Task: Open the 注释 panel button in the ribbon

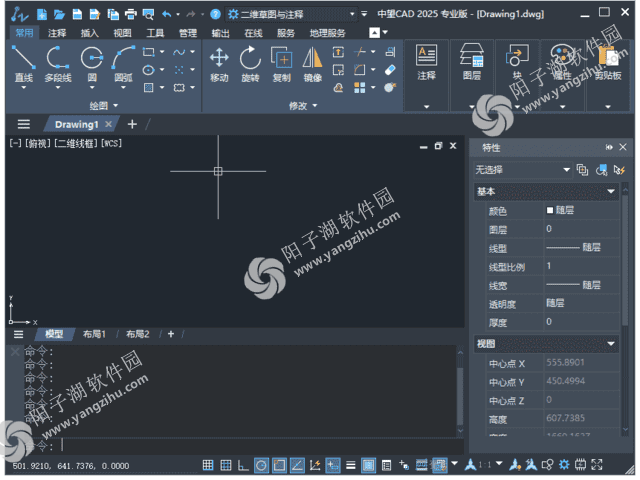Action: click(x=427, y=62)
